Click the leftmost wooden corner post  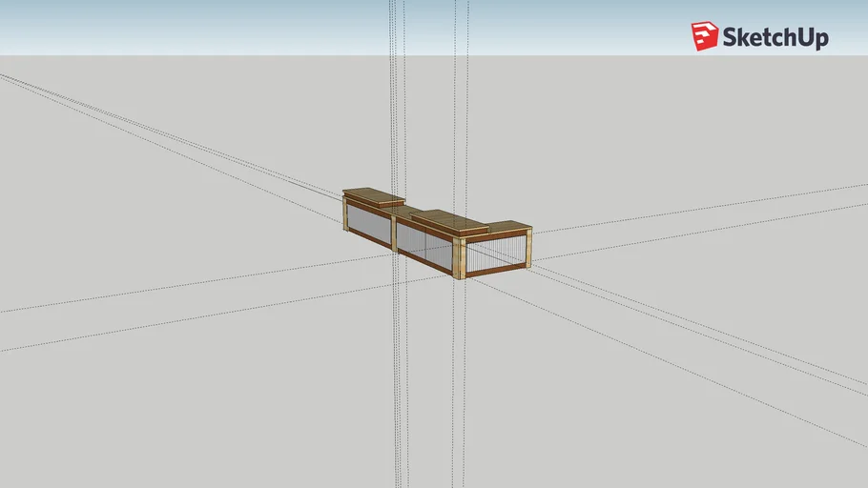point(345,216)
